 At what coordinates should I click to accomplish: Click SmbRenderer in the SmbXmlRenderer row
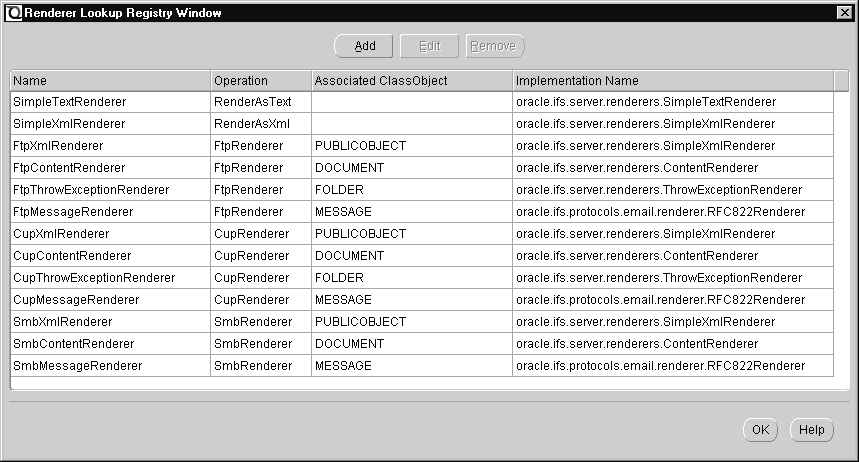(261, 322)
